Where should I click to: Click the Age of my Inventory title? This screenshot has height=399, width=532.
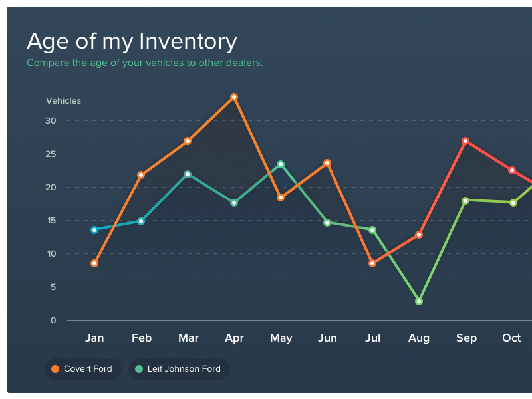point(132,41)
